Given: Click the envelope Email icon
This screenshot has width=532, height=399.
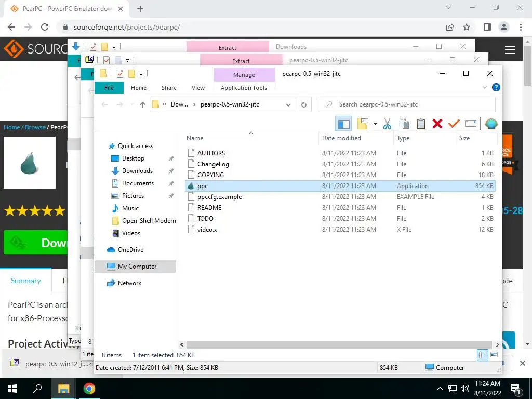Looking at the screenshot, I should coord(471,124).
